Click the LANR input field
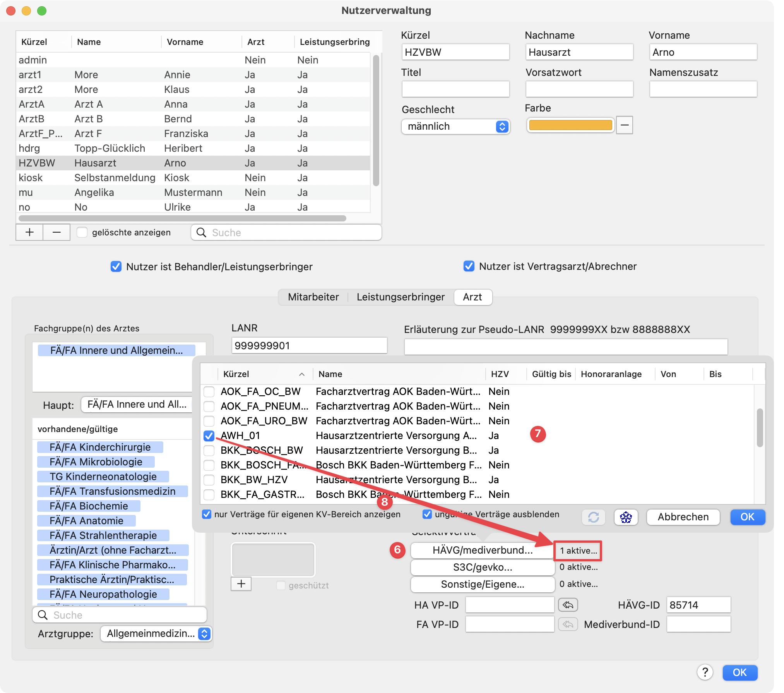784x693 pixels. click(309, 345)
